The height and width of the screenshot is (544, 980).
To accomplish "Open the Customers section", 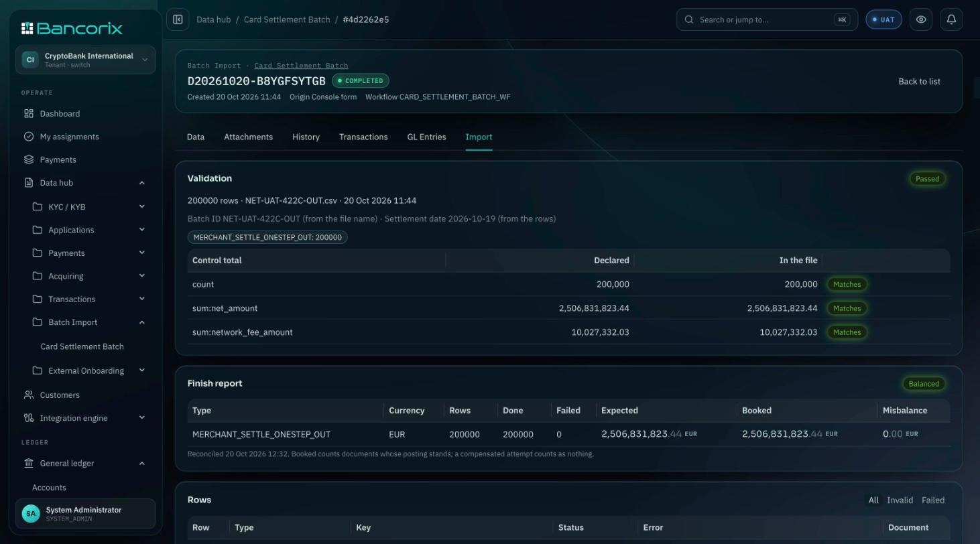I will tap(85, 395).
